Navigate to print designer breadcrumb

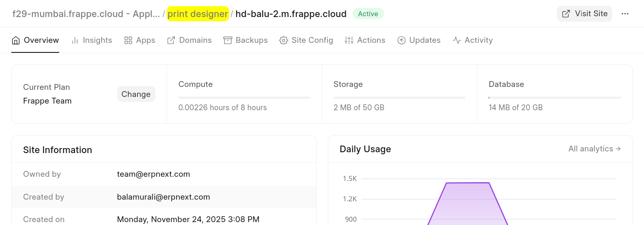(x=197, y=14)
